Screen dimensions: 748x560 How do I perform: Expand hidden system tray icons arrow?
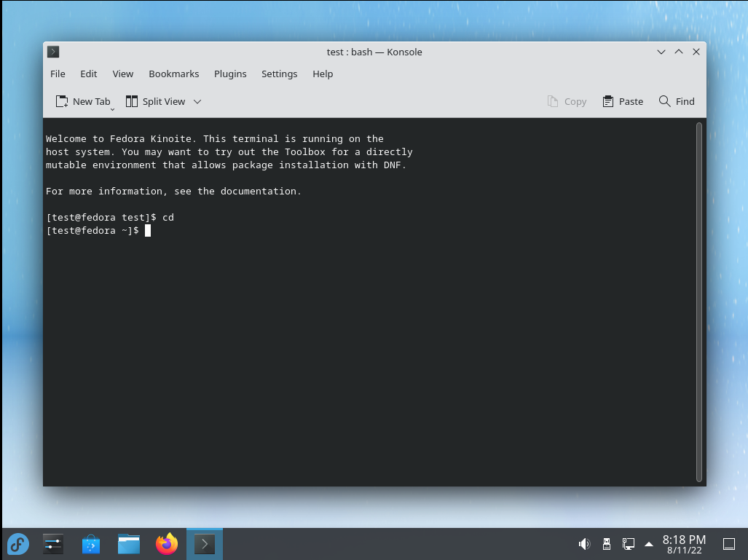[649, 544]
